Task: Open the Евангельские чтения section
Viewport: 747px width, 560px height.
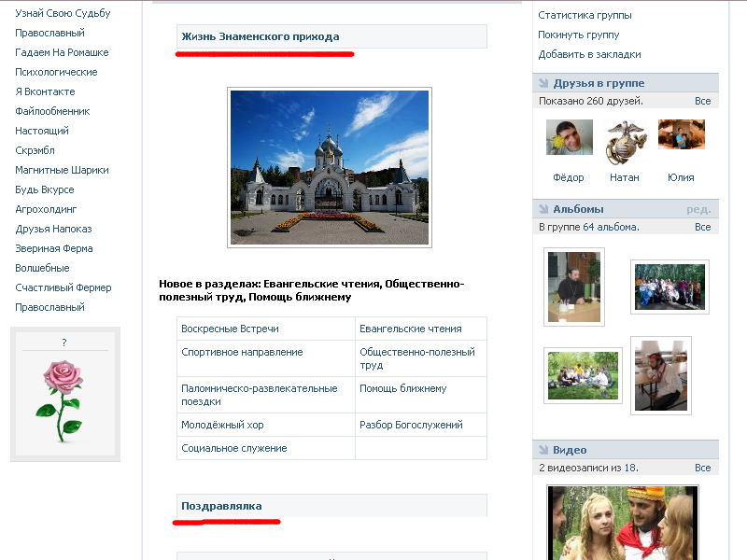Action: [x=410, y=329]
